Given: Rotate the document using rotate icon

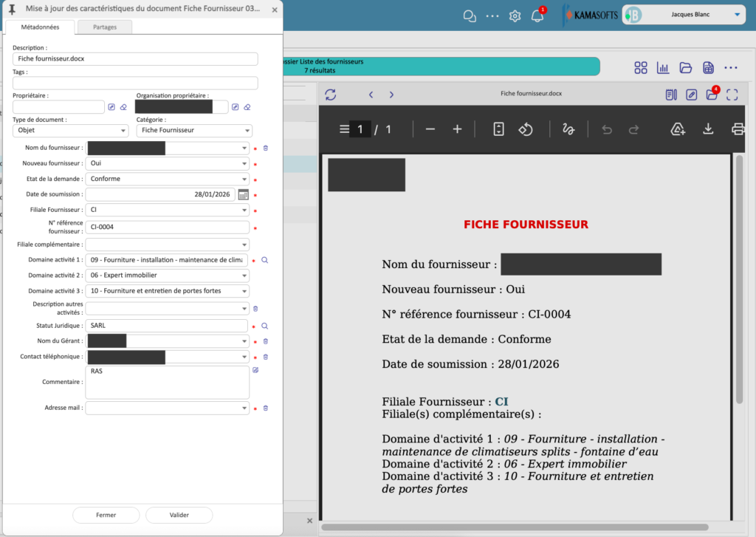Looking at the screenshot, I should coord(525,129).
